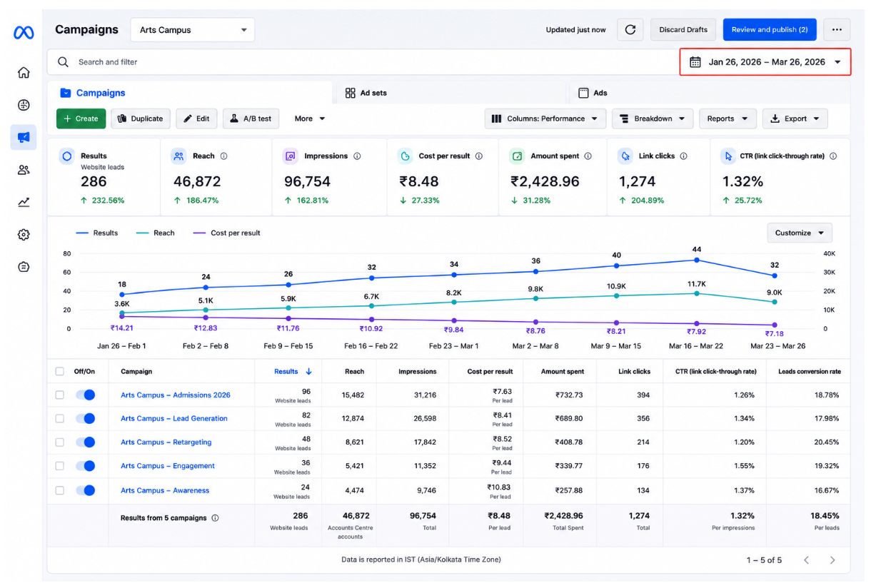Screen dimensions: 871x588
Task: Tick the select-all campaigns header checkbox
Action: [x=60, y=372]
